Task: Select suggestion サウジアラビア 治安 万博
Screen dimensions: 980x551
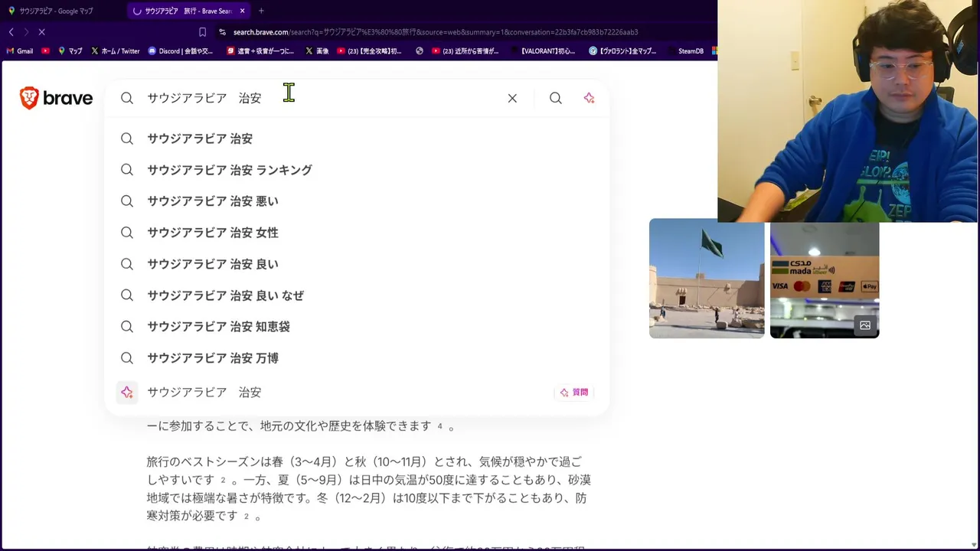Action: [x=357, y=358]
